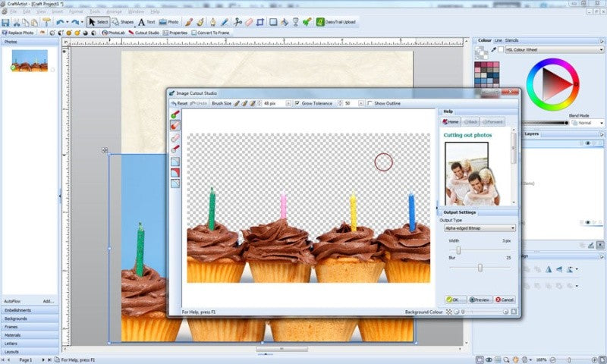607x364 pixels.
Task: Select the Pen tool icon
Action: coord(213,22)
